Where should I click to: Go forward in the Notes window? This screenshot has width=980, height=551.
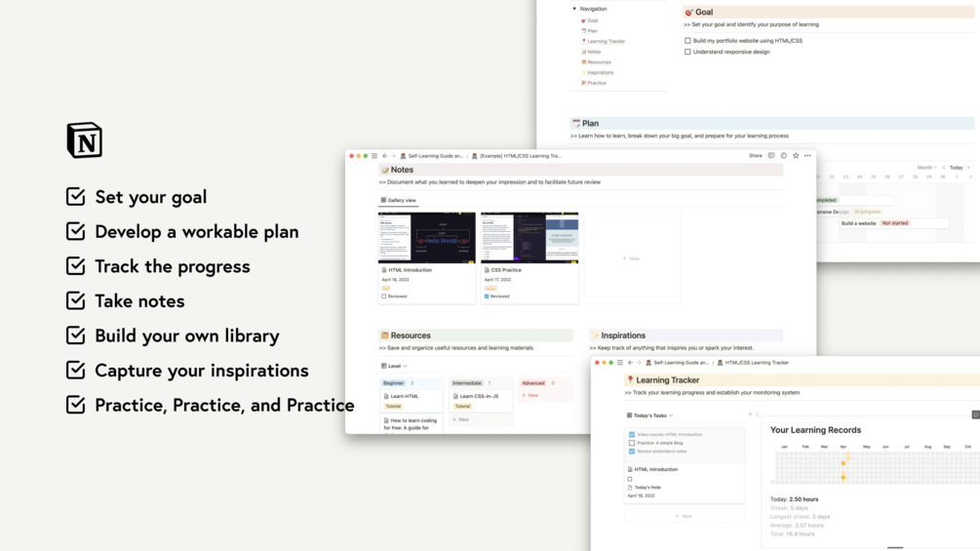click(393, 156)
